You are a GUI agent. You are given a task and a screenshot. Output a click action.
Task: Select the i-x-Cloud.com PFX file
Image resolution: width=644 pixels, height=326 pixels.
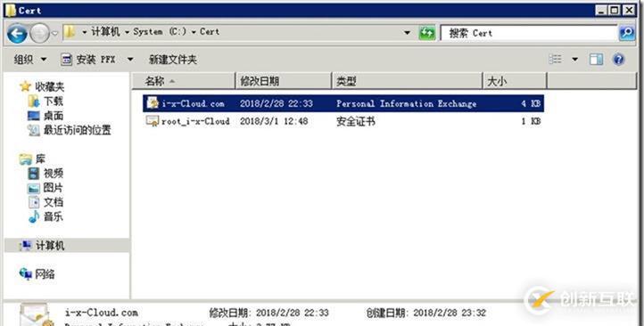point(343,103)
